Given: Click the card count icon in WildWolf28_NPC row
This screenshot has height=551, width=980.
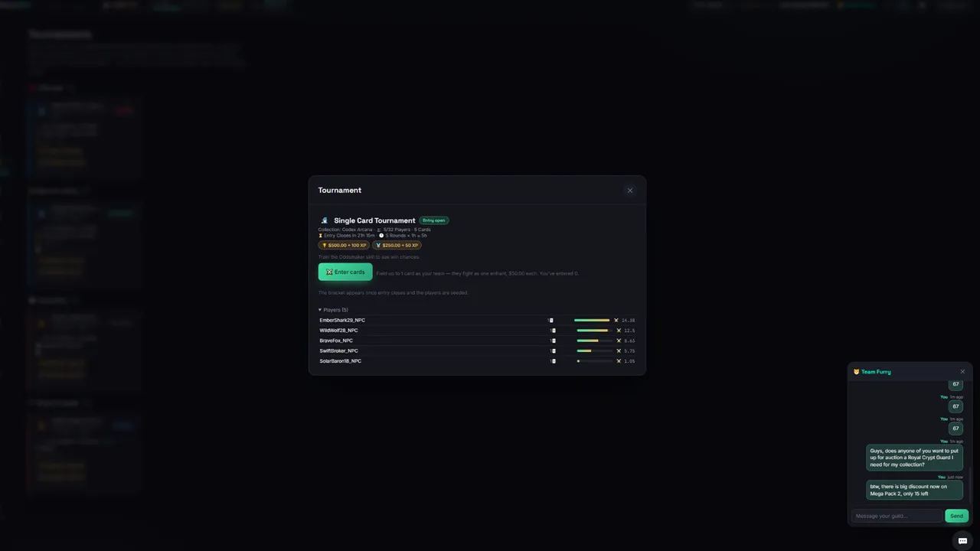Looking at the screenshot, I should (x=554, y=331).
